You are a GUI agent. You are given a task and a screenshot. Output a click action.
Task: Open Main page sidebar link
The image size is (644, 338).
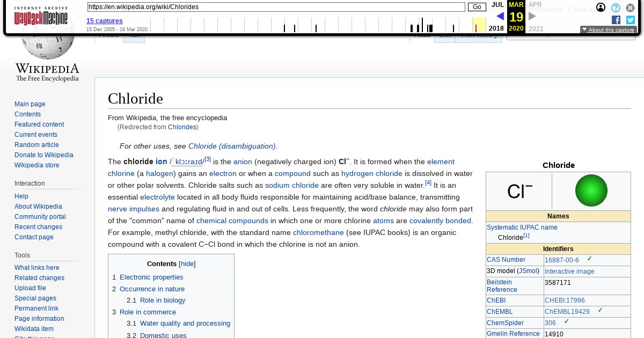pyautogui.click(x=30, y=104)
